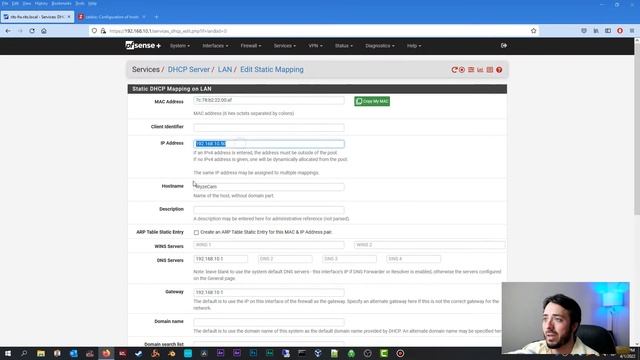
Task: Open File Explorer from the taskbar
Action: tap(41, 353)
